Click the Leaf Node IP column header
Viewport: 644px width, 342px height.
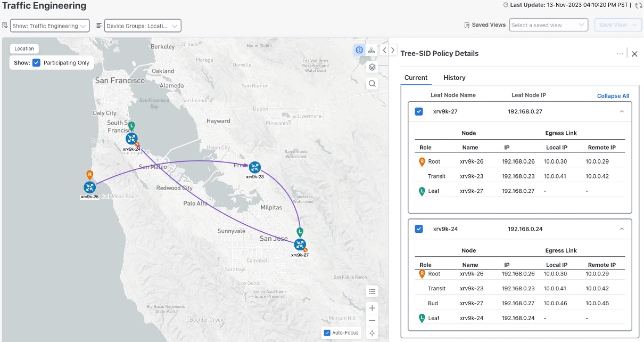tap(529, 95)
